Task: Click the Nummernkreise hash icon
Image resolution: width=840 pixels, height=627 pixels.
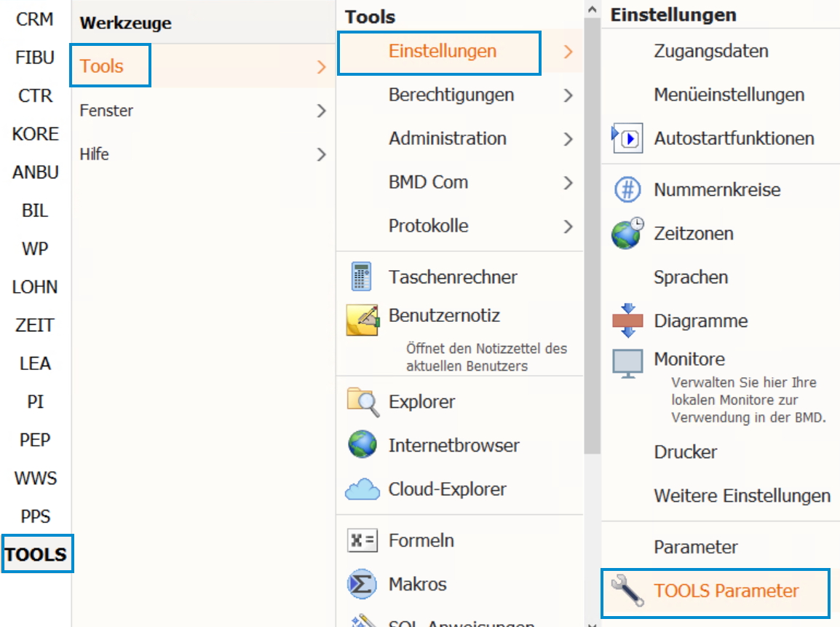Action: pos(627,190)
